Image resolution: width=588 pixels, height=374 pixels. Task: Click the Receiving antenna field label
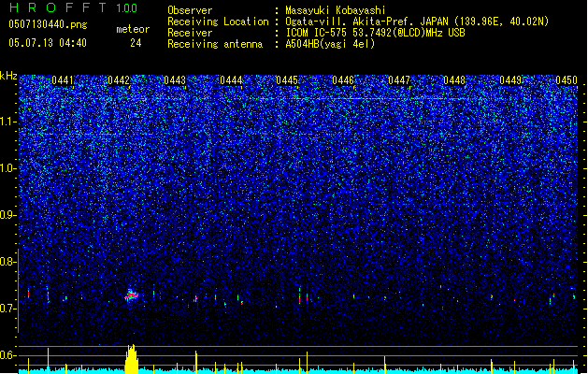coord(215,44)
